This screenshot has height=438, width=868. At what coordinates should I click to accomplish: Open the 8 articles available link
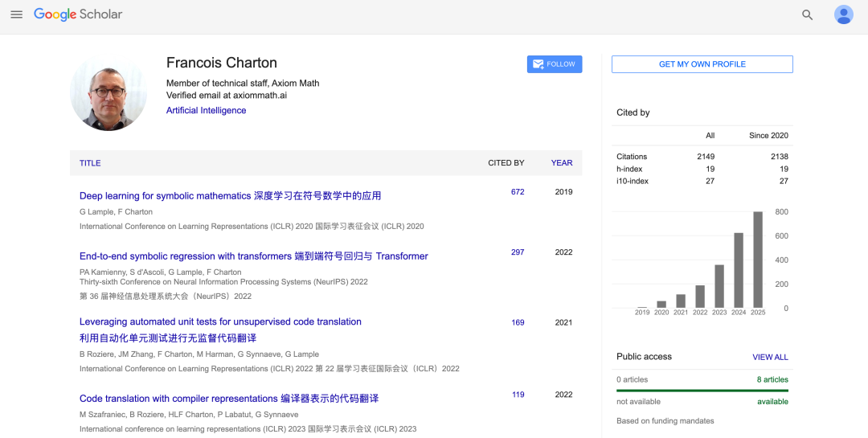(x=772, y=379)
